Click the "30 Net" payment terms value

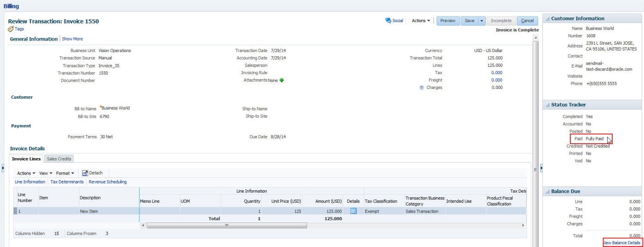(x=106, y=137)
